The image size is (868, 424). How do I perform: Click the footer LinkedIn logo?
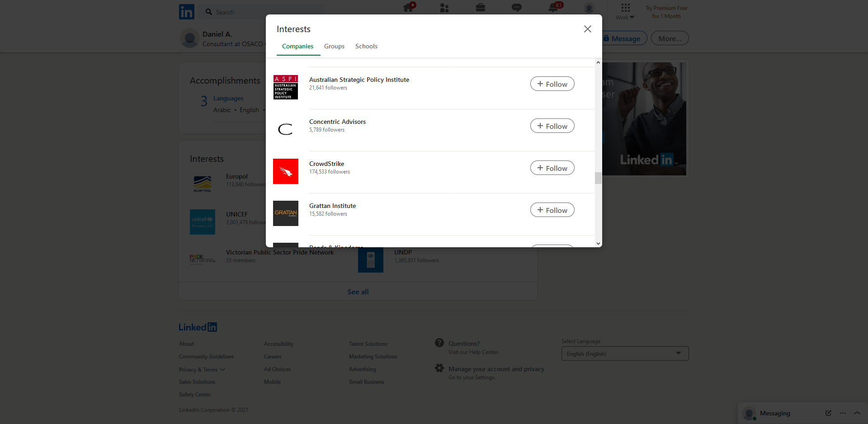[x=198, y=327]
